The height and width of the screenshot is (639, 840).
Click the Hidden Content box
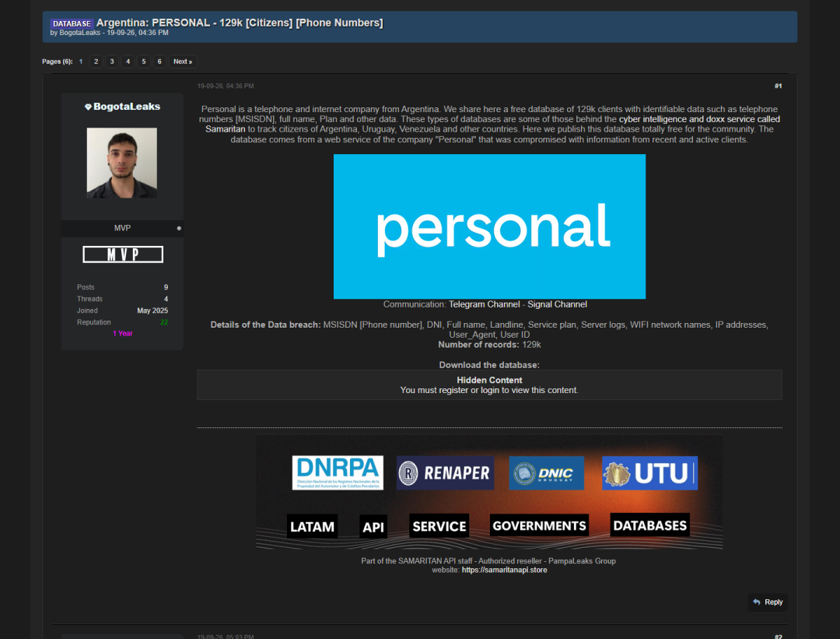coord(489,385)
